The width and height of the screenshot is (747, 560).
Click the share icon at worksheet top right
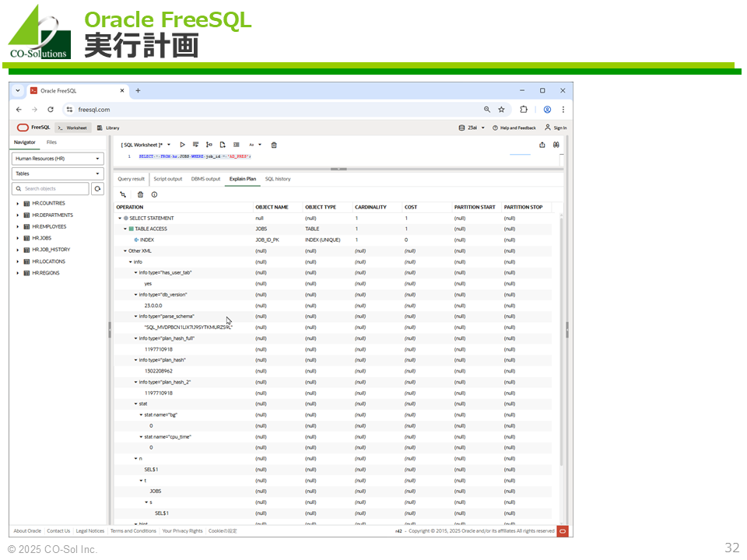point(542,145)
